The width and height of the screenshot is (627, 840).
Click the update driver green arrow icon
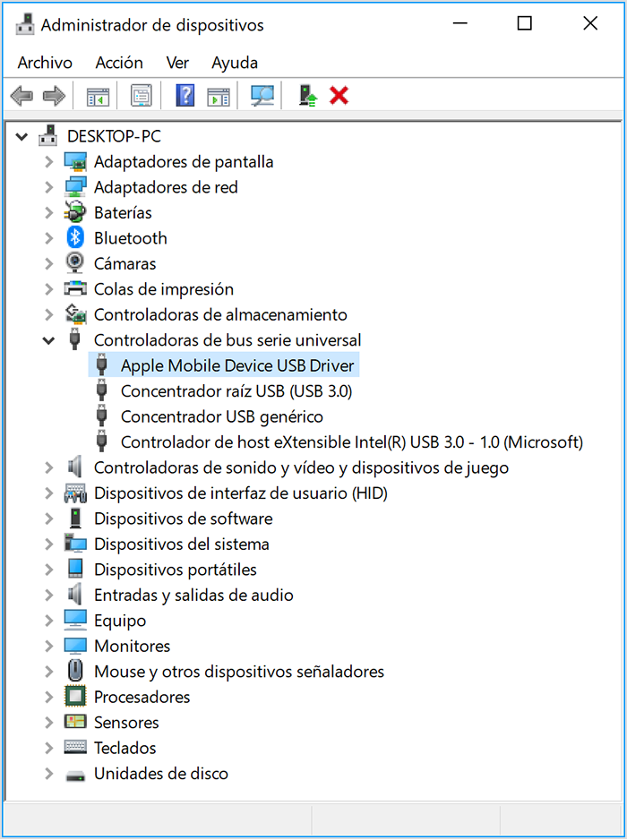[x=307, y=95]
